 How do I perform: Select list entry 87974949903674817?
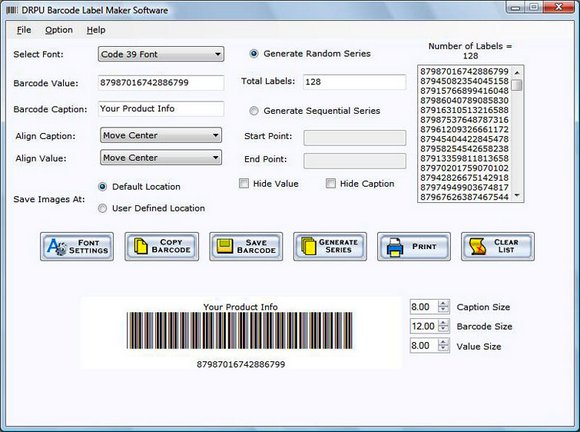point(464,187)
